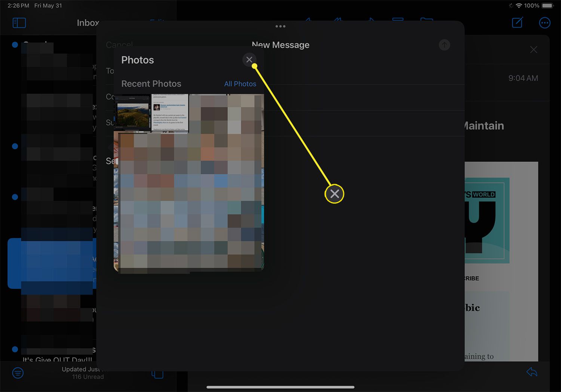Open the newsletter banner image

coord(486,221)
